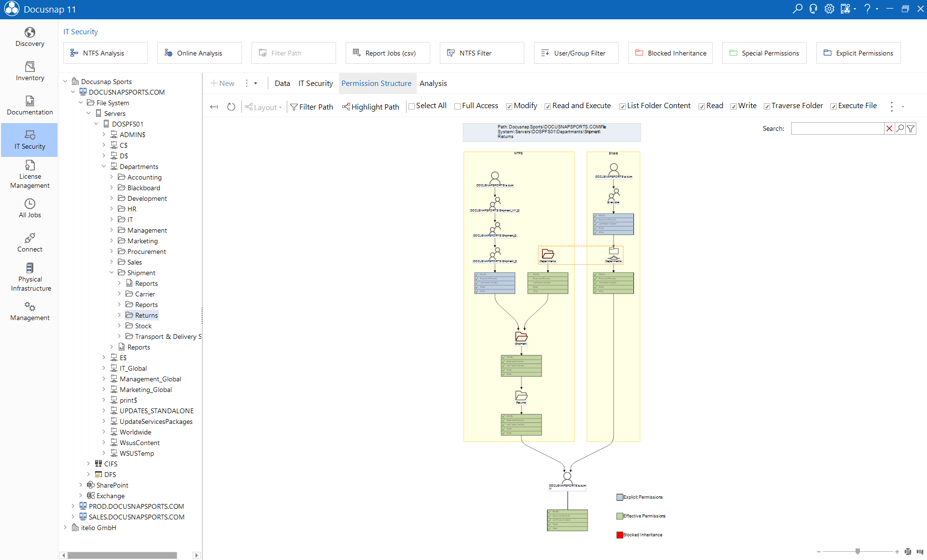
Task: Click the zoom slider handle
Action: click(857, 551)
